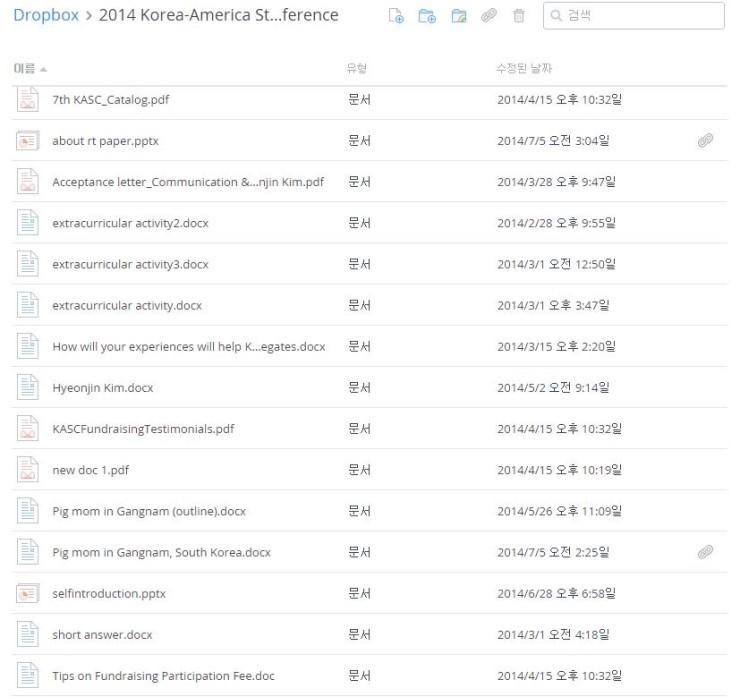Click the document icon of short answer.docx
This screenshot has height=697, width=740.
pyautogui.click(x=27, y=634)
